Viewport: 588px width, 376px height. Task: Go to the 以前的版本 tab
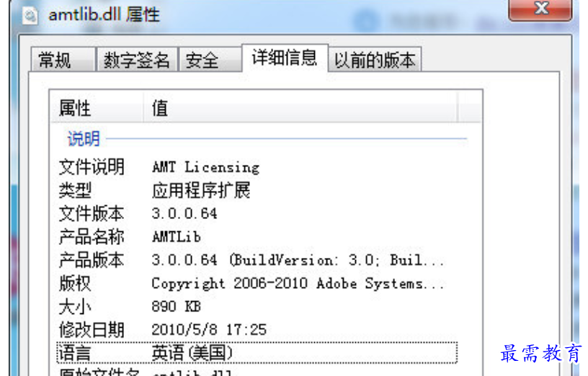(x=375, y=60)
